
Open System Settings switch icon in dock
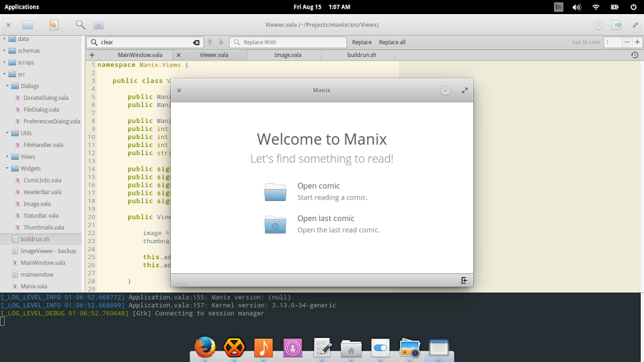pyautogui.click(x=380, y=348)
